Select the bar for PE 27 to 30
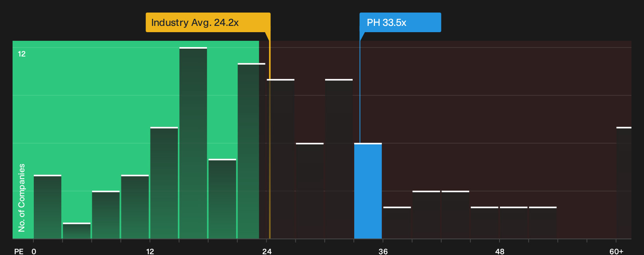Screen dimensions: 644x255 coord(310,191)
